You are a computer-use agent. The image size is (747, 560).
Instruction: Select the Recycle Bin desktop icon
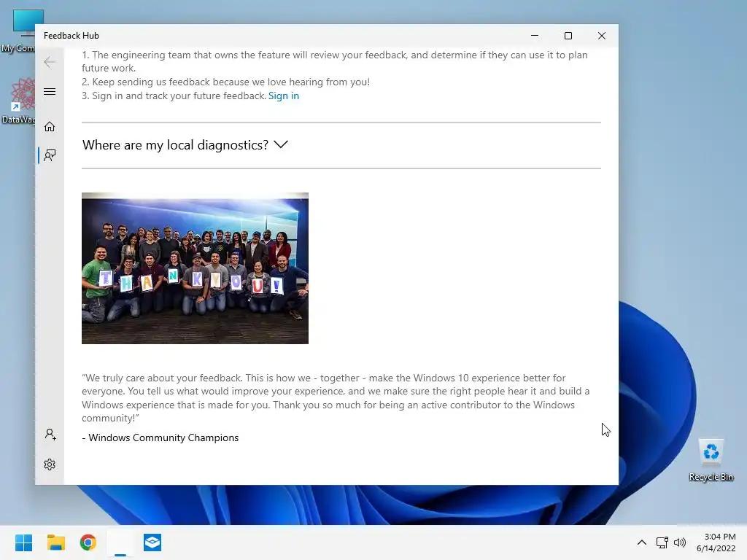[711, 459]
